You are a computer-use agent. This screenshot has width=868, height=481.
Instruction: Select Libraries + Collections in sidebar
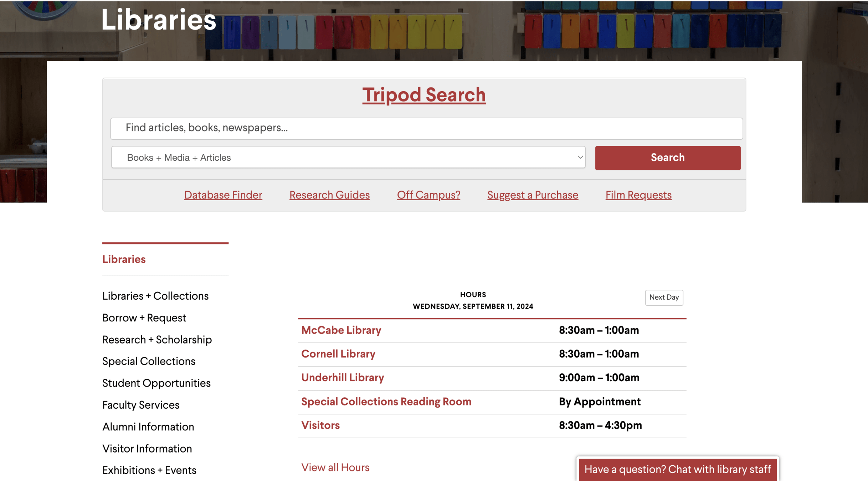click(155, 296)
